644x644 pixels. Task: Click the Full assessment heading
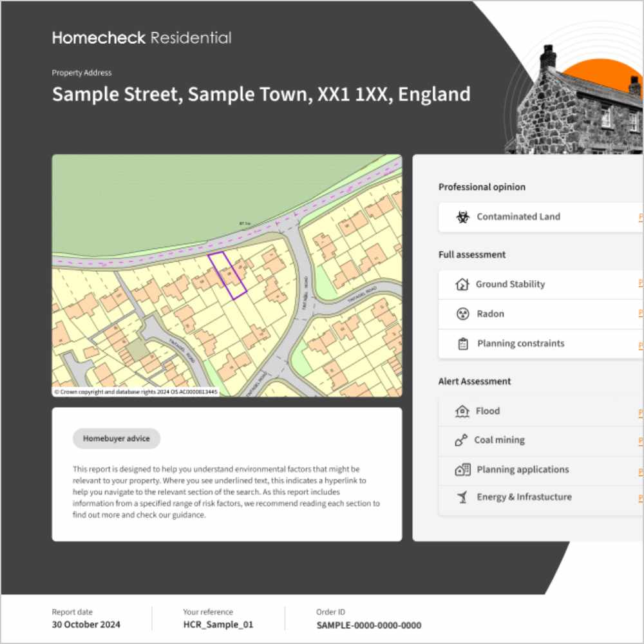point(472,254)
